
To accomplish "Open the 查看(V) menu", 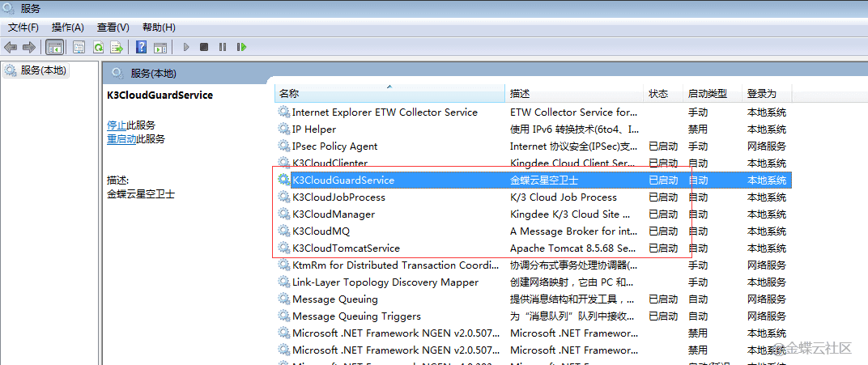I will click(x=113, y=27).
